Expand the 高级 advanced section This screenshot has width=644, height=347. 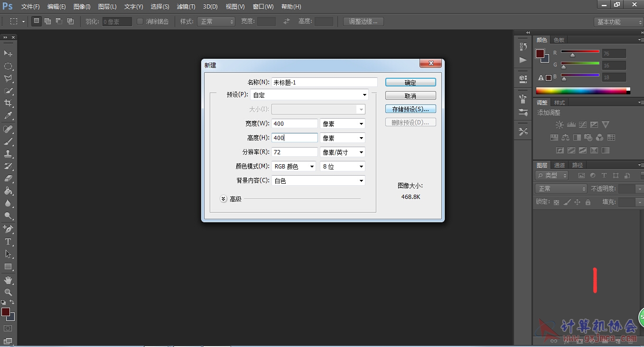click(224, 199)
